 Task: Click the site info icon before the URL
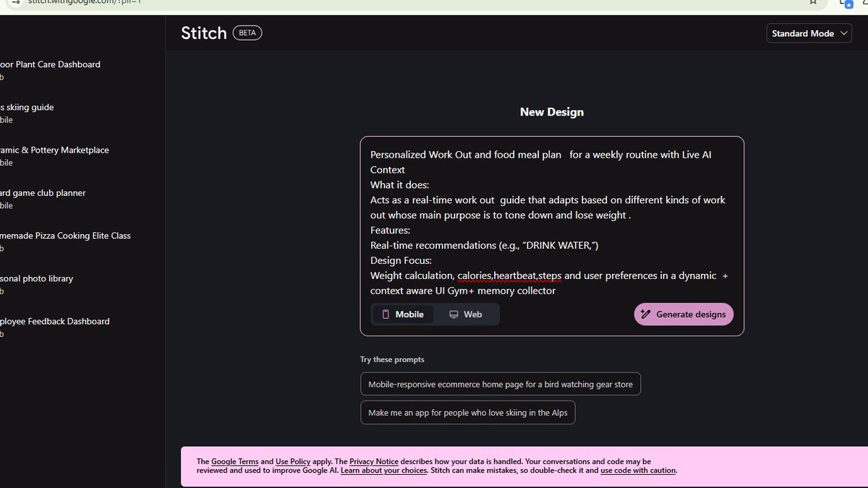pyautogui.click(x=16, y=2)
